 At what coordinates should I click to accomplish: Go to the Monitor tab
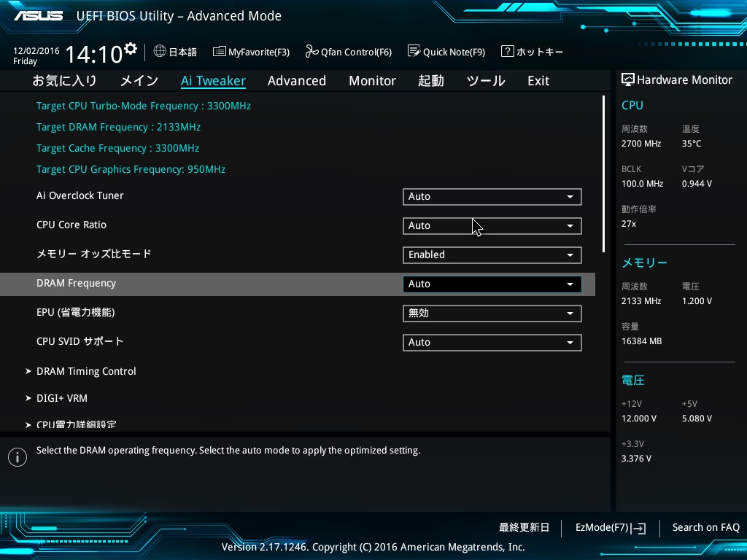[x=372, y=81]
